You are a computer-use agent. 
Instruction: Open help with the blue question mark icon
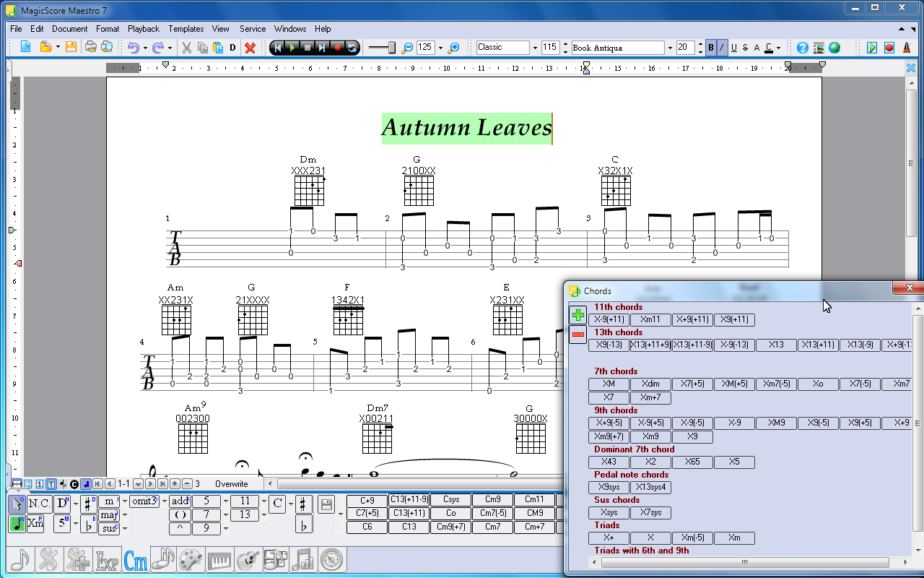[x=803, y=48]
